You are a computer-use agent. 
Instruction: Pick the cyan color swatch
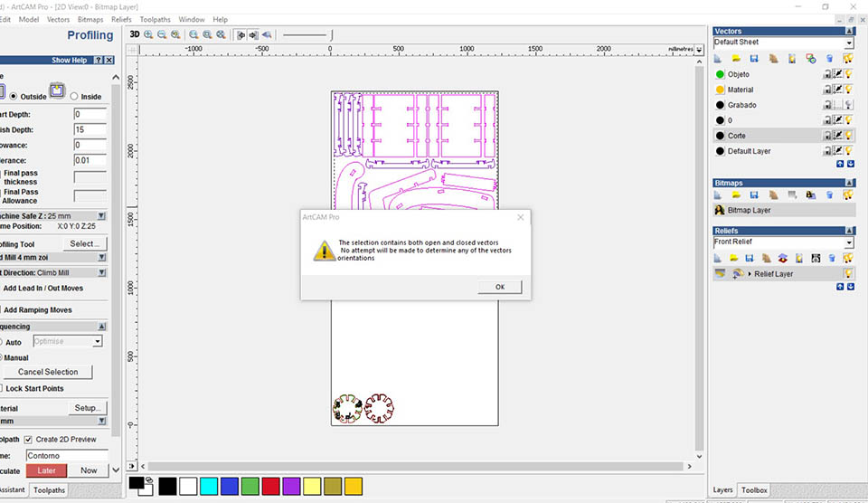[209, 487]
